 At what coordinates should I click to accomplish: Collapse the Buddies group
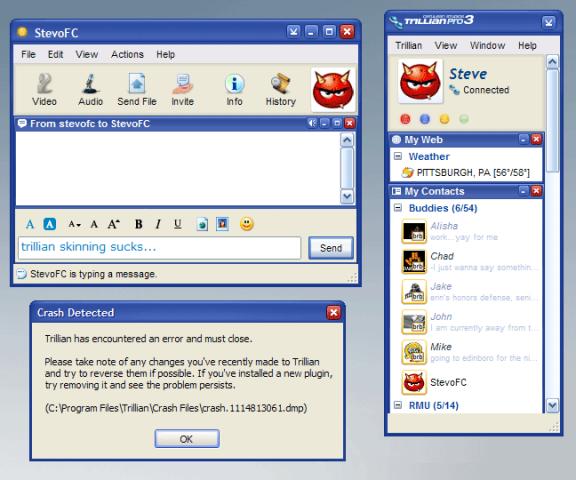pos(398,208)
